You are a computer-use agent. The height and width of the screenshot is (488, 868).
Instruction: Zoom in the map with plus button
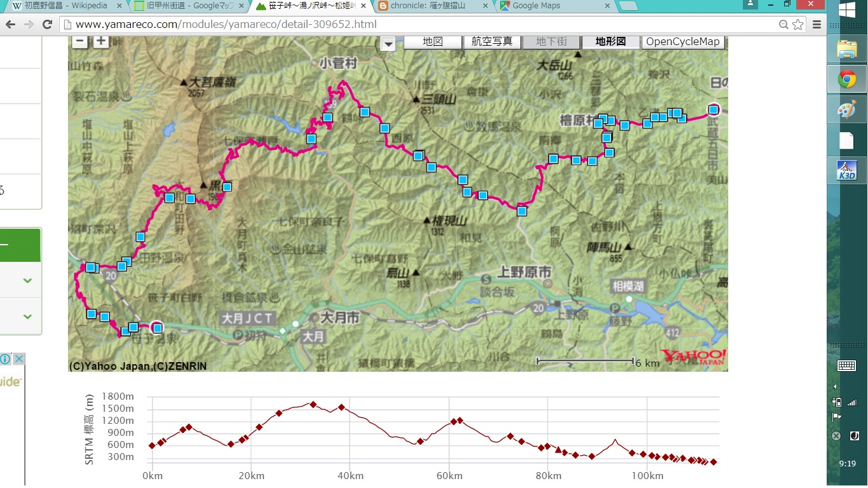pos(101,41)
